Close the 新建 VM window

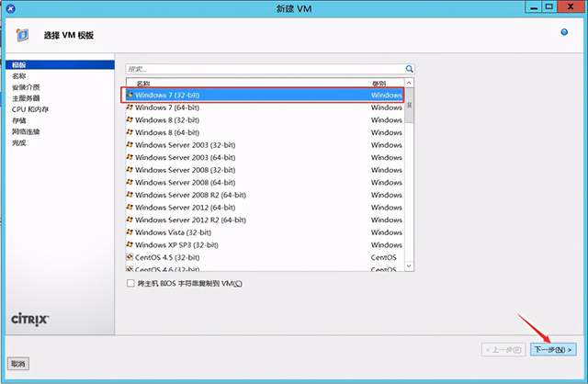(x=571, y=7)
